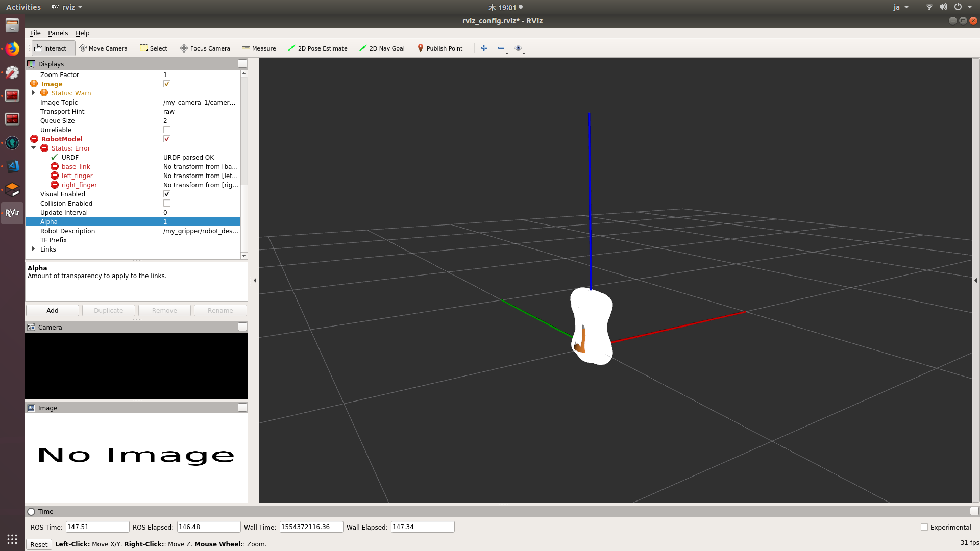Click the Image Topic value
The width and height of the screenshot is (980, 551).
201,102
